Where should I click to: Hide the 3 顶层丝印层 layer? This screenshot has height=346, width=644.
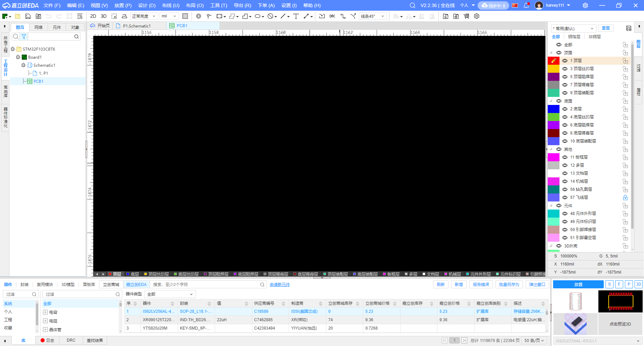pyautogui.click(x=565, y=69)
